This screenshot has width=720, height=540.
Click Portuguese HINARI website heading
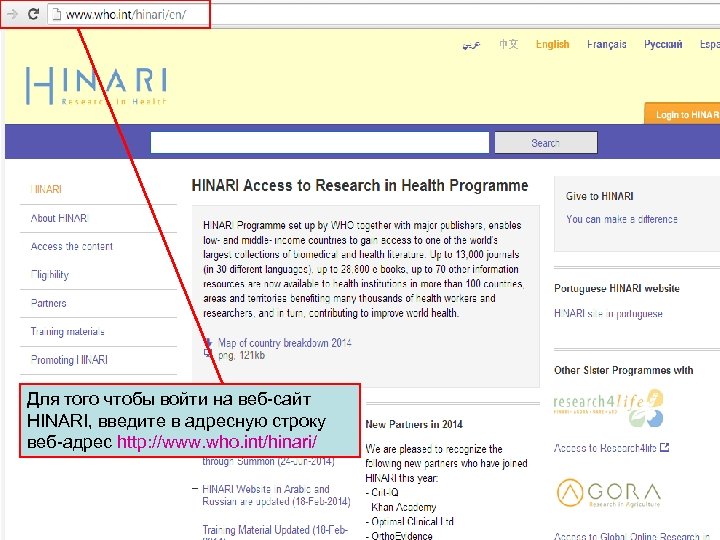(617, 288)
